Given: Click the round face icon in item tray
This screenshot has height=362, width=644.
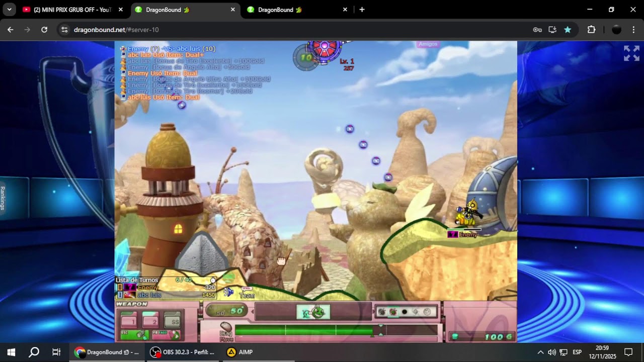Looking at the screenshot, I should [x=427, y=312].
